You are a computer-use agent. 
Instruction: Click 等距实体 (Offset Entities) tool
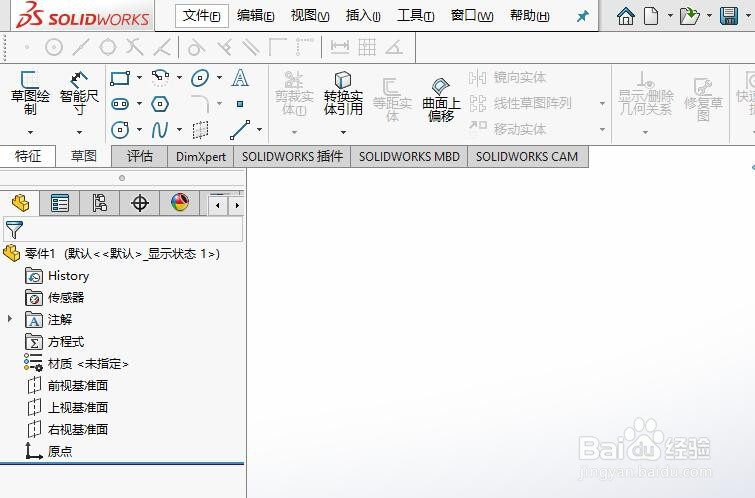pos(392,100)
